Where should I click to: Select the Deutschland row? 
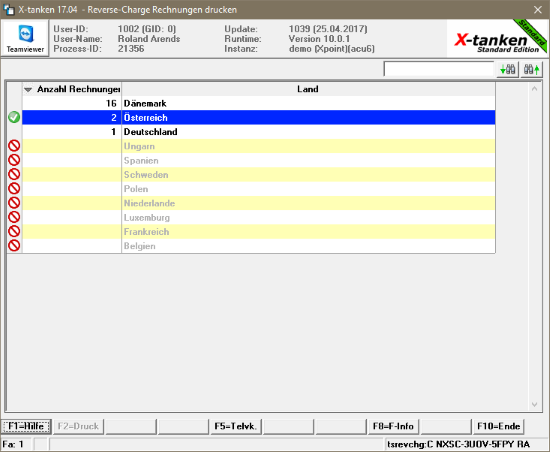pos(259,132)
